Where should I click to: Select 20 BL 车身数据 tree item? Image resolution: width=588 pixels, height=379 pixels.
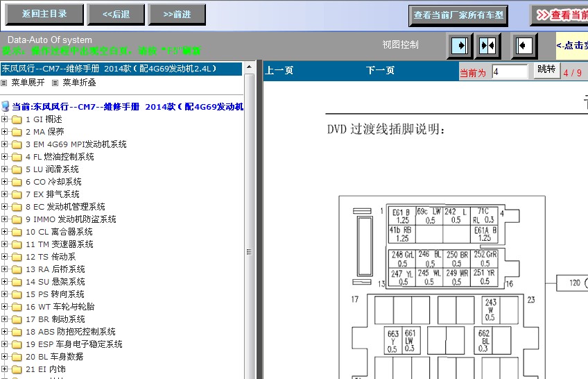point(54,357)
